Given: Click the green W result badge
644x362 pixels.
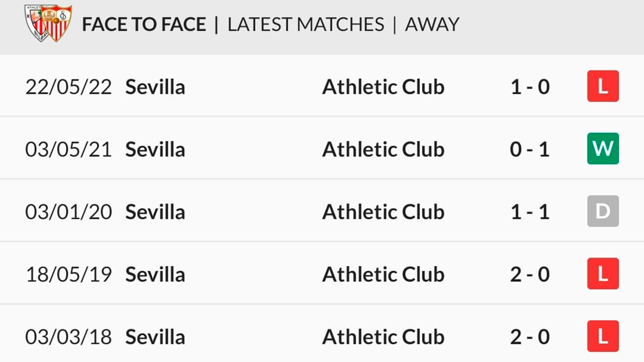Looking at the screenshot, I should tap(603, 148).
